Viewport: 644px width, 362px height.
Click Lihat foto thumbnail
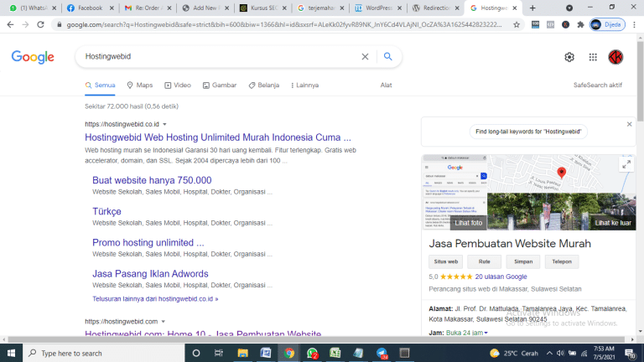pos(454,192)
